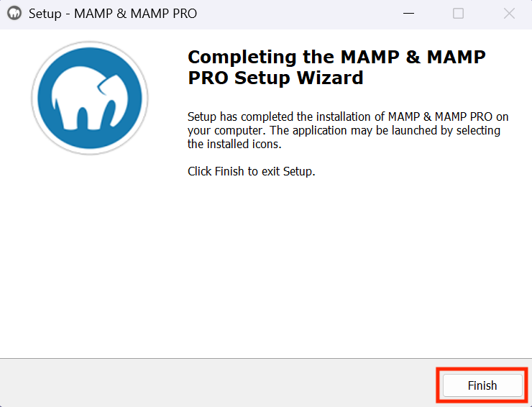Click the gray footer bar left of Finish

click(217, 383)
